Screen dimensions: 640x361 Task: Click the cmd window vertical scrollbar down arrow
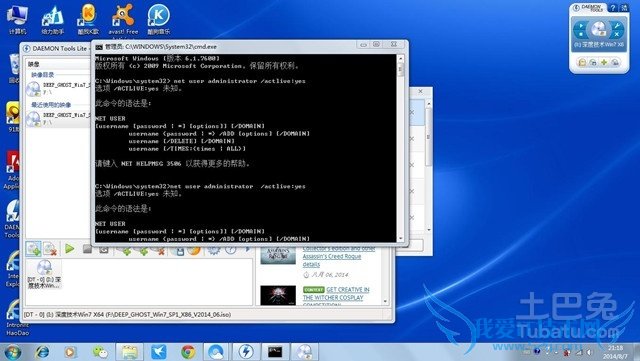pyautogui.click(x=400, y=238)
